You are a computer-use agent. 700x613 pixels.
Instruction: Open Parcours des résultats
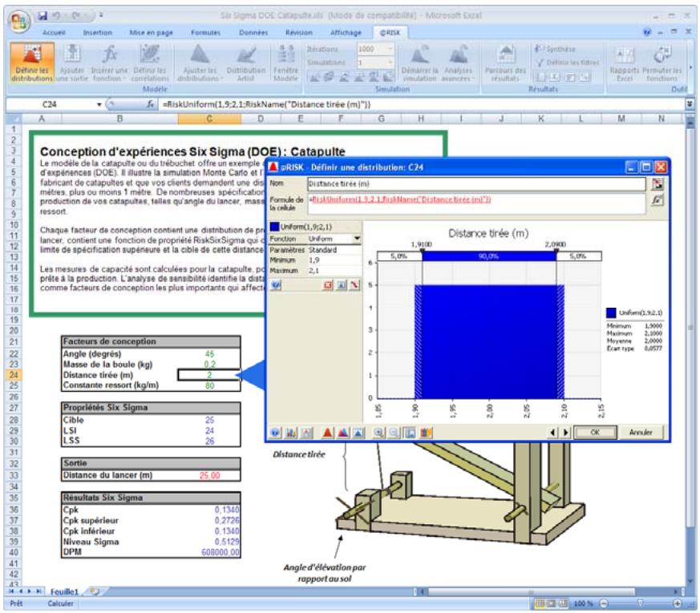[505, 63]
